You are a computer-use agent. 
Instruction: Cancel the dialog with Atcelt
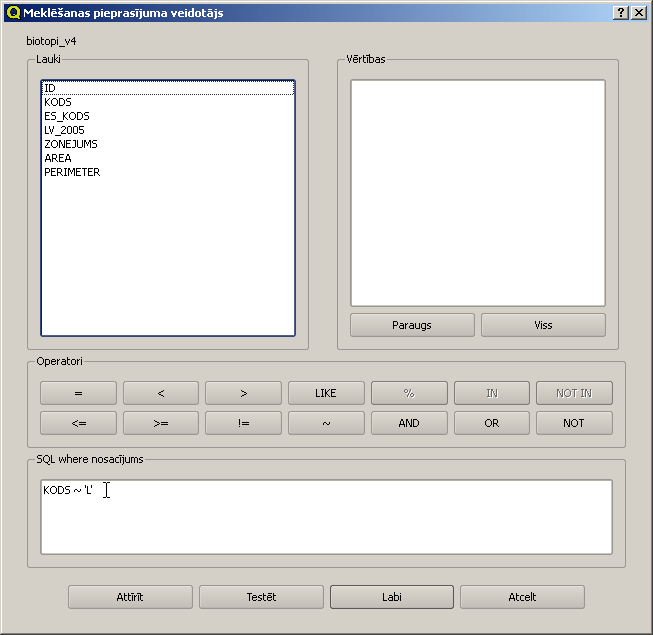point(522,597)
